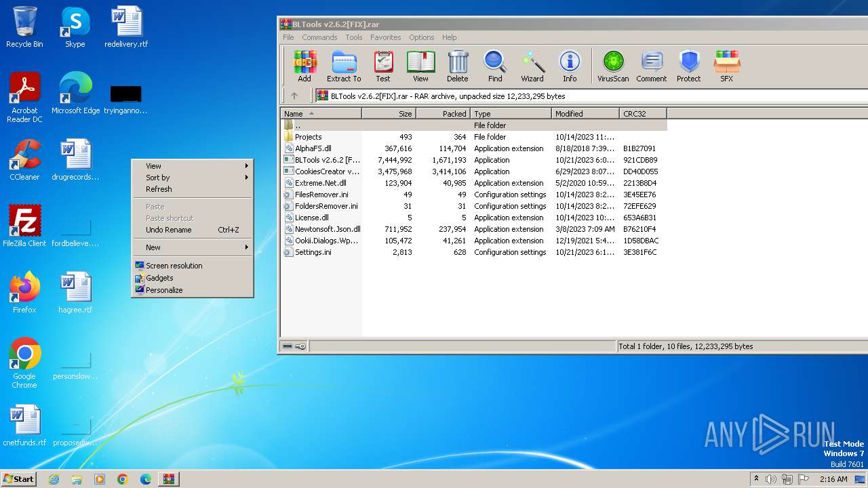Screen dimensions: 868x488
Task: Expand the New submenu
Action: (193, 247)
